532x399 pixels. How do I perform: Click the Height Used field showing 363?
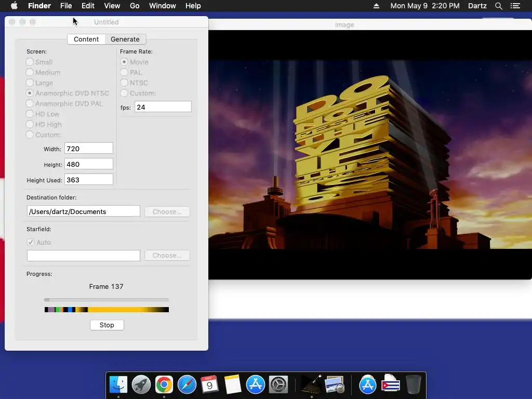(88, 180)
